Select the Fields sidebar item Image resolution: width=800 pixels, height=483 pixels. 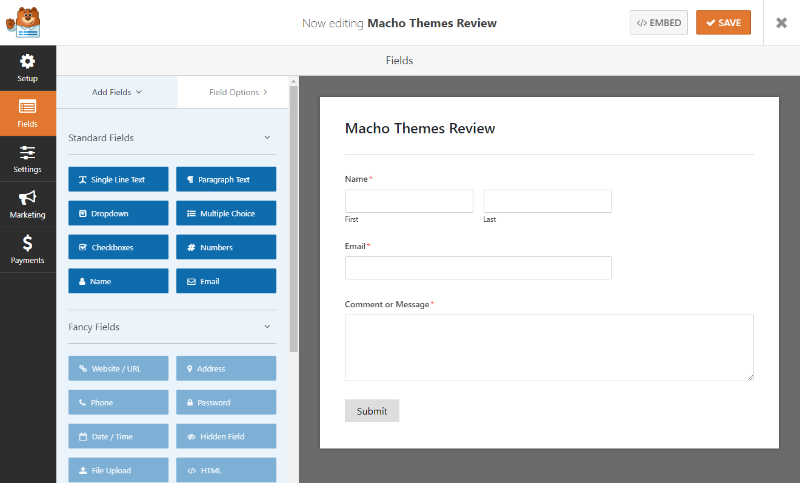coord(28,113)
